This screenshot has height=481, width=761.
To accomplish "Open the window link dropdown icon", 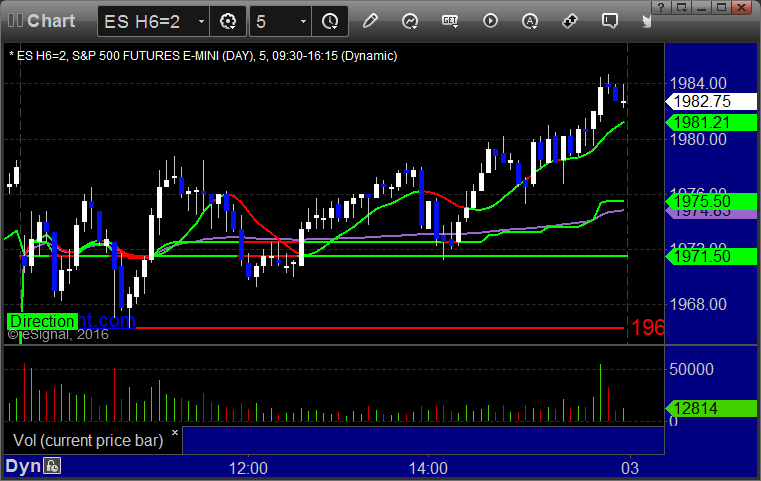I will tap(681, 7).
